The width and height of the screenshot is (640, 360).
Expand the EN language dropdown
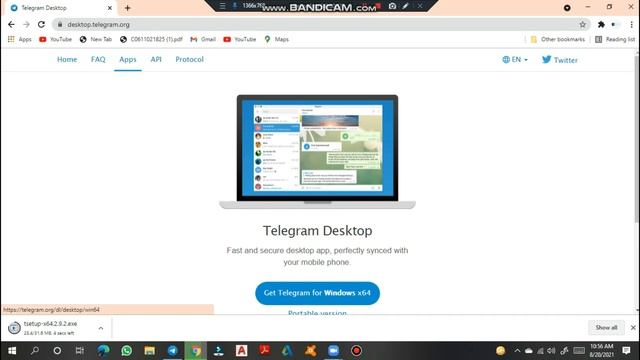515,60
